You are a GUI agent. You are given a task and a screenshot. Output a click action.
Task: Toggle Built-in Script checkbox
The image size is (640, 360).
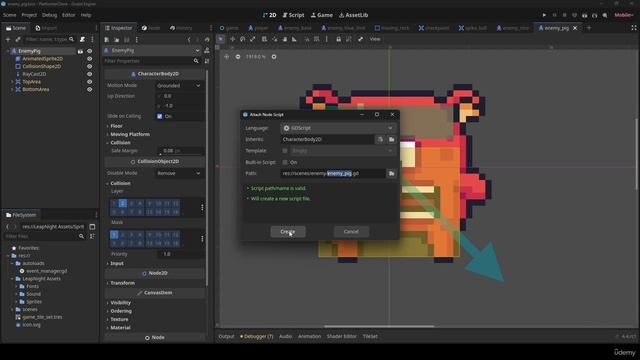coord(285,162)
